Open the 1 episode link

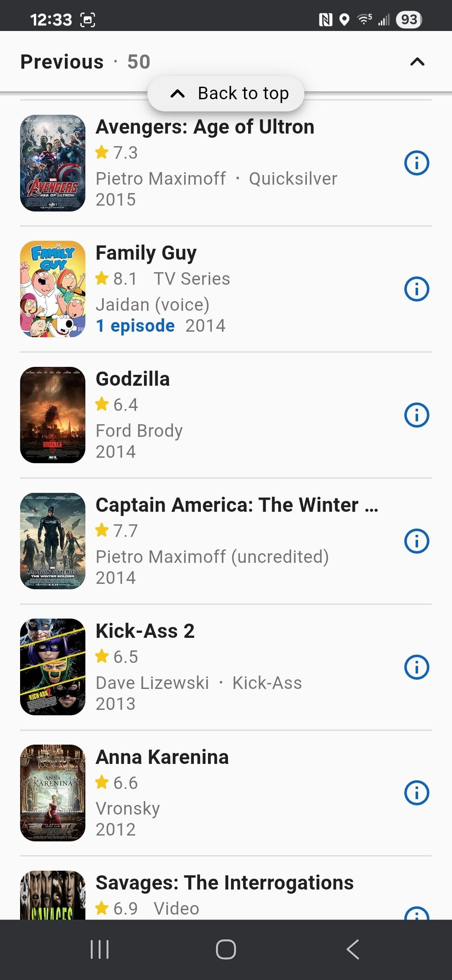pyautogui.click(x=135, y=326)
